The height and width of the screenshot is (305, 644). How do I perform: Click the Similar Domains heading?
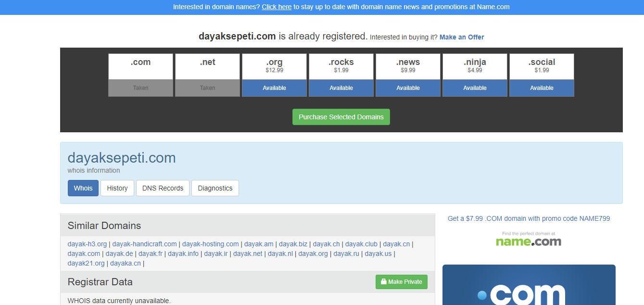click(x=104, y=226)
